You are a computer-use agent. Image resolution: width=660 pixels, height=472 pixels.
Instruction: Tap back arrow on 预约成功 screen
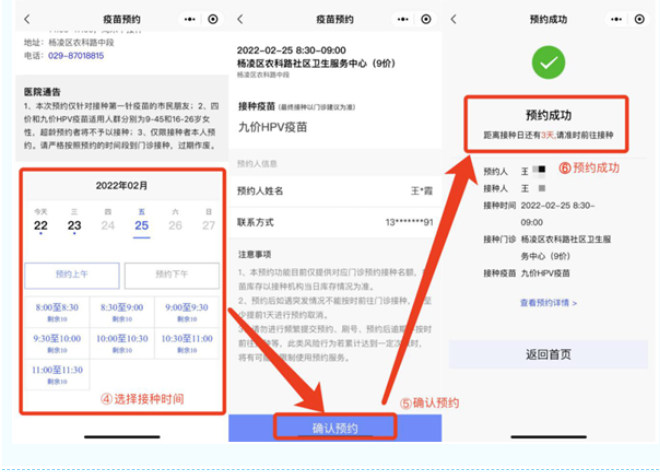455,19
